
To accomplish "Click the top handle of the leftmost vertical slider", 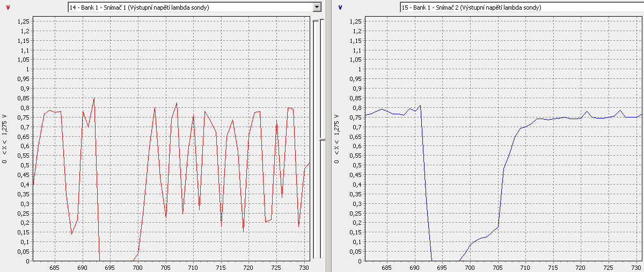I will pos(316,21).
